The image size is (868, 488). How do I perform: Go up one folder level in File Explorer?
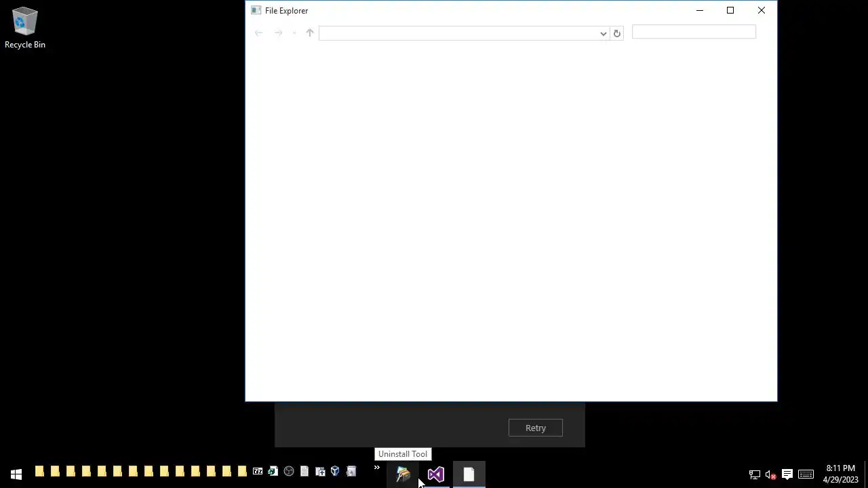point(310,33)
